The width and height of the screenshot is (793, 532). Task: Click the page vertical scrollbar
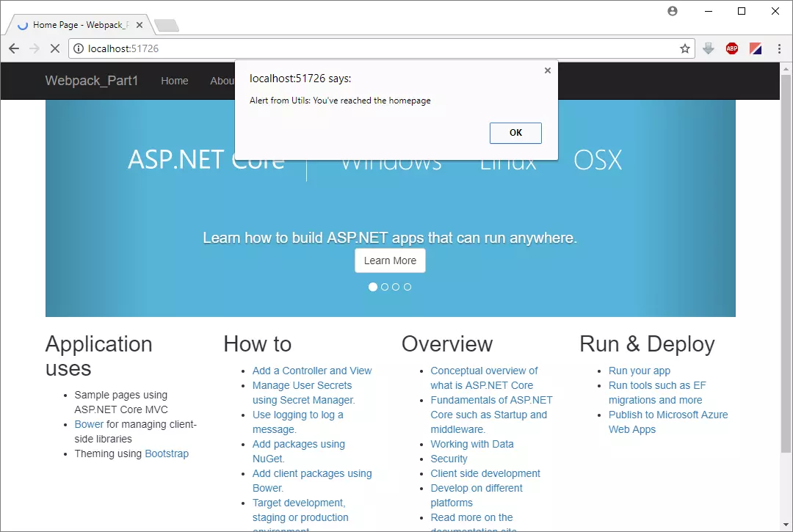[x=786, y=257]
